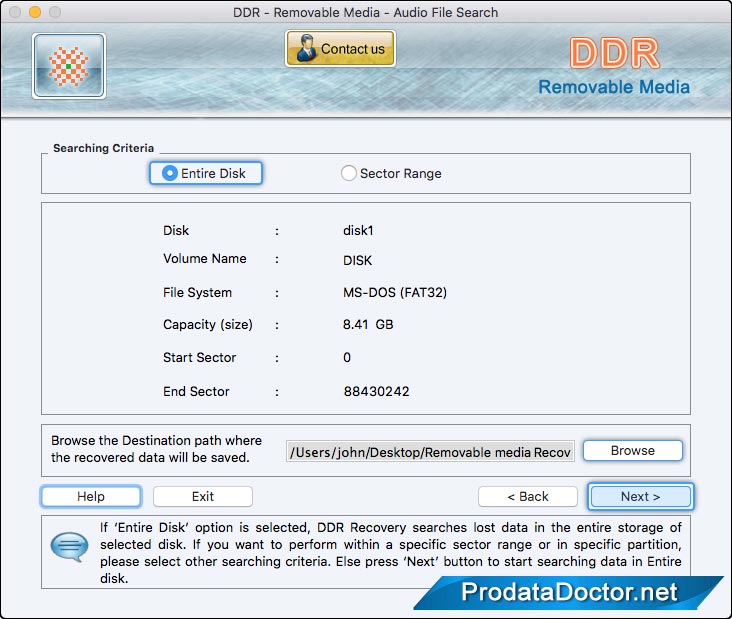Click the File System label
The width and height of the screenshot is (732, 619).
[197, 293]
